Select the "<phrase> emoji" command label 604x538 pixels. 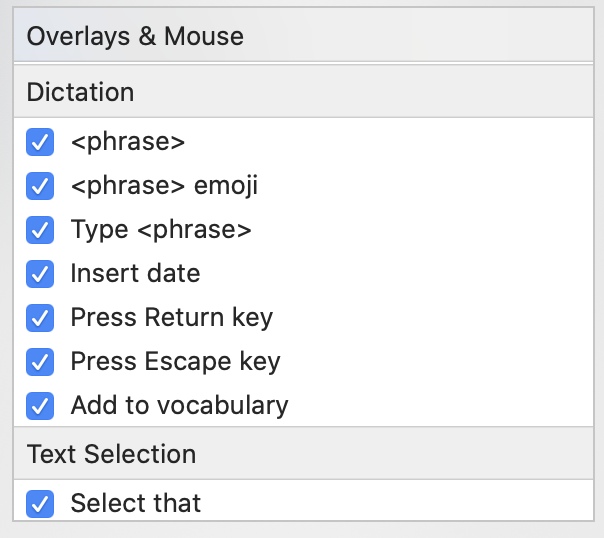click(x=164, y=186)
